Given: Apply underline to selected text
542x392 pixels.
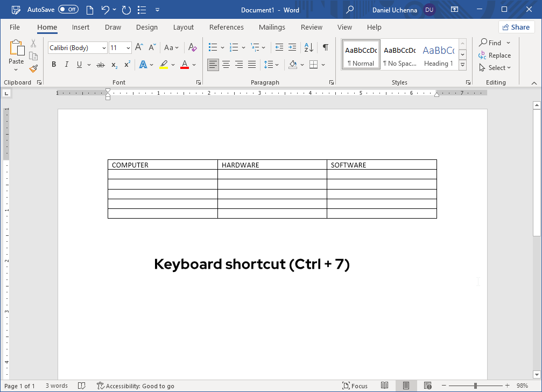Looking at the screenshot, I should (78, 64).
